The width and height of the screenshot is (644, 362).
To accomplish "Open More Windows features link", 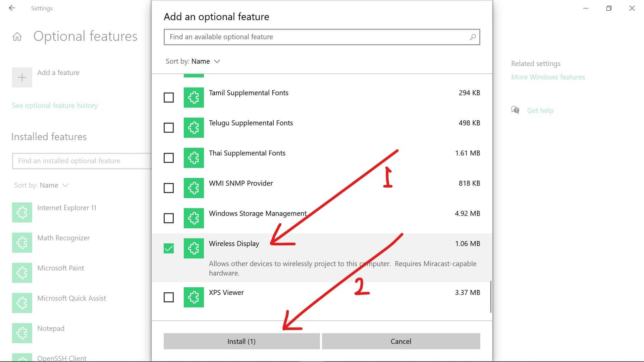I will tap(548, 77).
